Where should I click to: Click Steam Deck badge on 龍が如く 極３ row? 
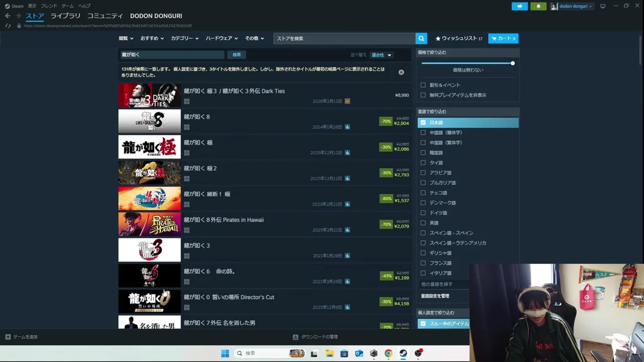pos(347,101)
